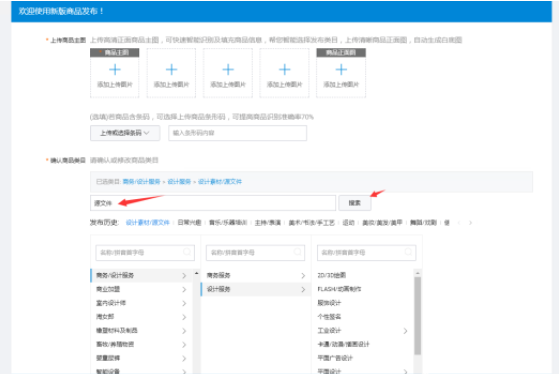Screen dimensions: 559x374
Task: Expand the 商务服务 row chevron
Action: click(303, 276)
